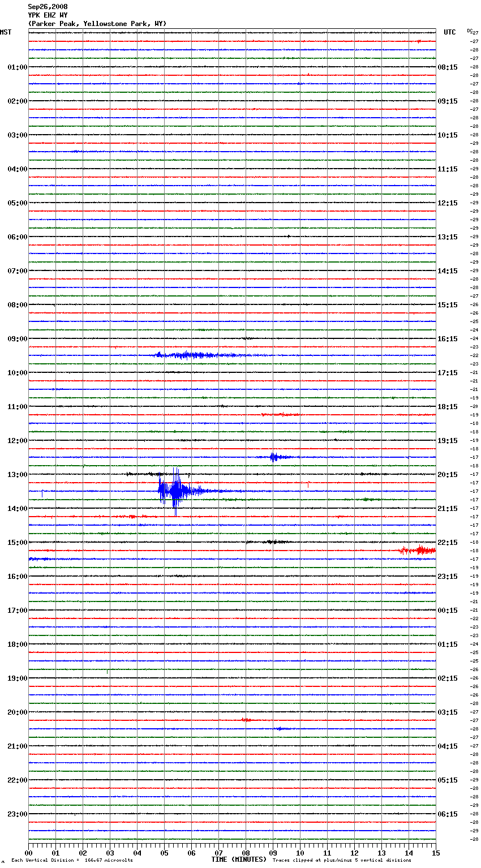This screenshot has width=481, height=868.
Task: Select the 03:00 MST row label
Action: coord(18,135)
